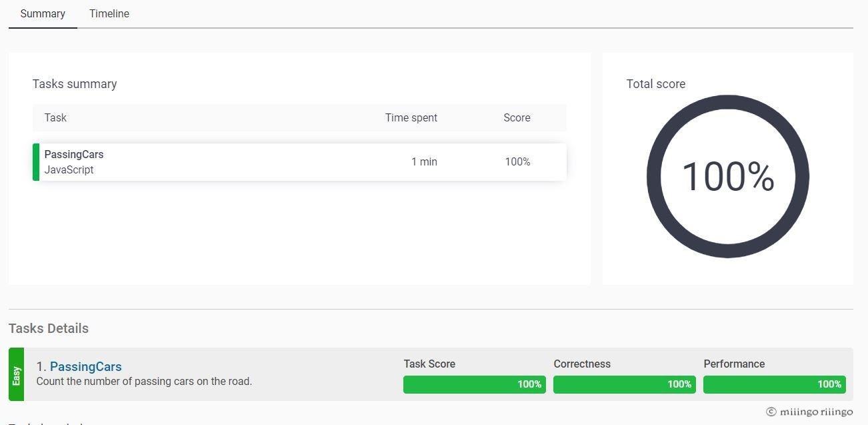Open the PassingCars row in Tasks summary
Viewport: 868px width, 425px height.
tap(299, 162)
